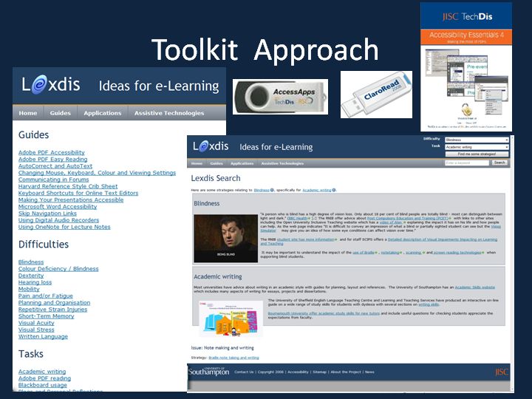This screenshot has height=399, width=532.
Task: Click the University of Southampton footer logo
Action: (x=209, y=372)
